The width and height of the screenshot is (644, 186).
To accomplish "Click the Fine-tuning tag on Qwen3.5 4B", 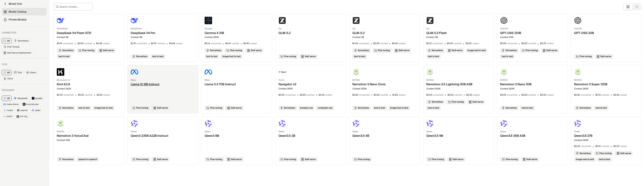I will pos(362,159).
